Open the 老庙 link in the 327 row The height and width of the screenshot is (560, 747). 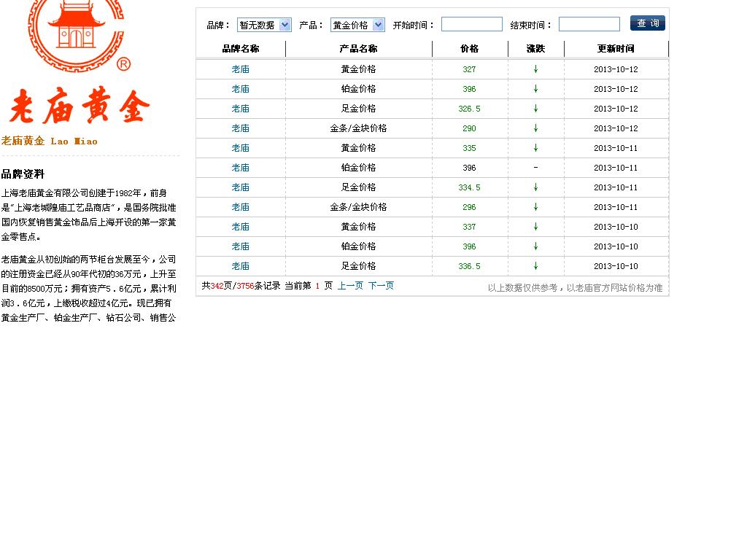[x=241, y=69]
